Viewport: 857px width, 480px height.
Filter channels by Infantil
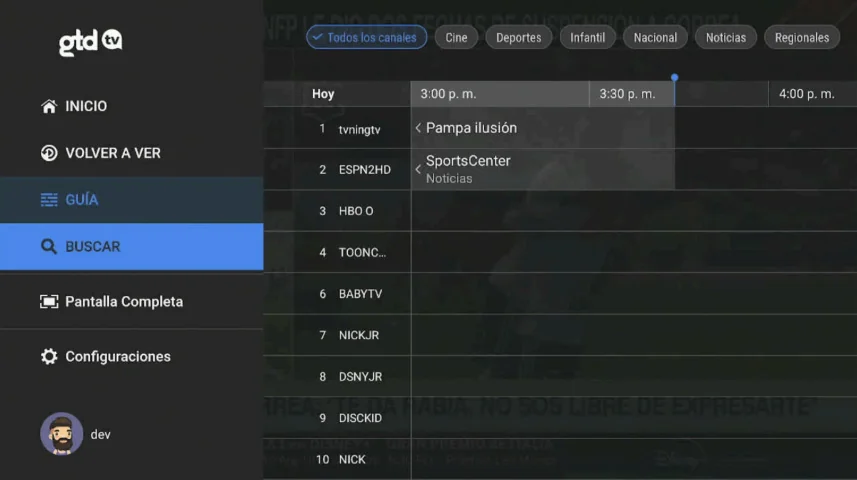pyautogui.click(x=588, y=37)
